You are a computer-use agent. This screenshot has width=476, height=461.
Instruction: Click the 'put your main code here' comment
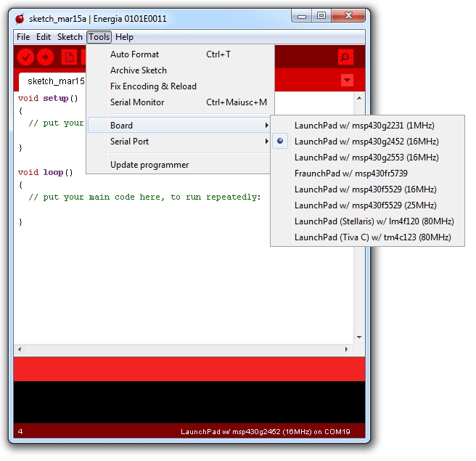point(144,197)
